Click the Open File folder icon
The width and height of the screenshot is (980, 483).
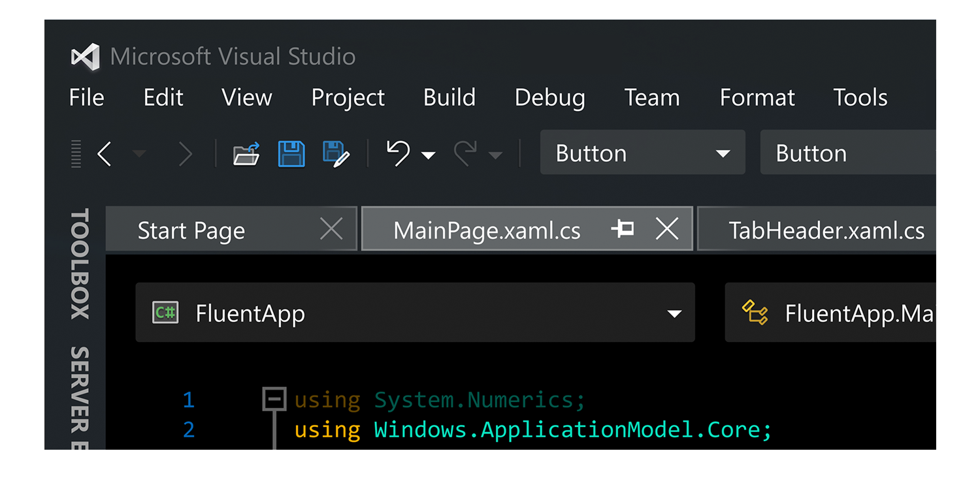[x=246, y=154]
